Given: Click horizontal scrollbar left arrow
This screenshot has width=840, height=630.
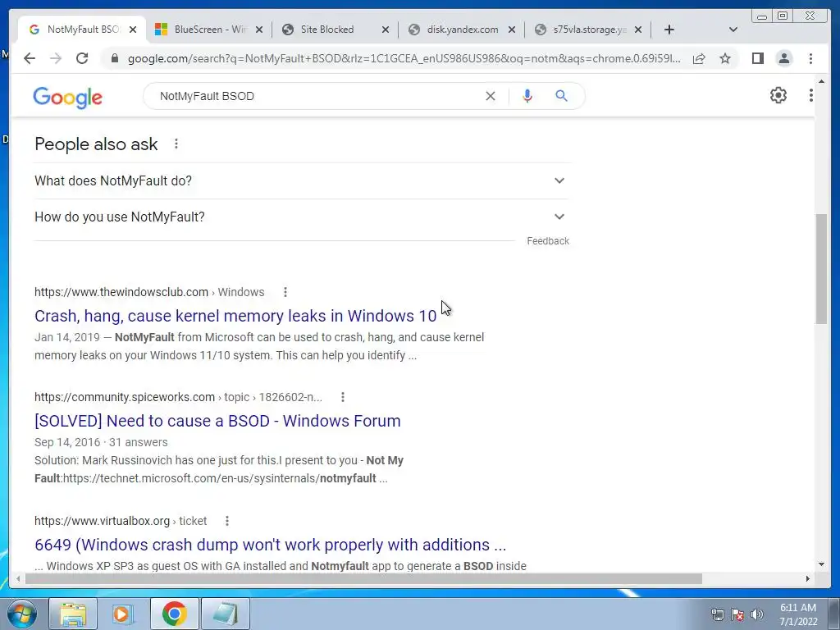Looking at the screenshot, I should [18, 578].
